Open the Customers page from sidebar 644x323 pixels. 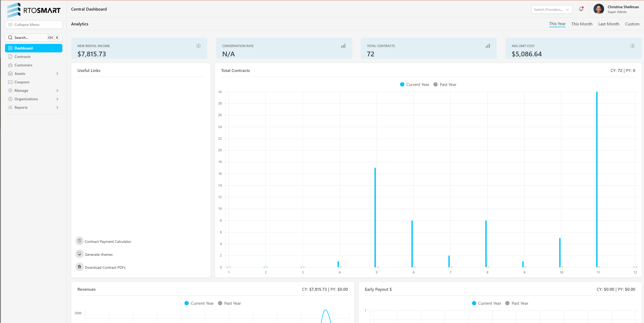point(23,65)
